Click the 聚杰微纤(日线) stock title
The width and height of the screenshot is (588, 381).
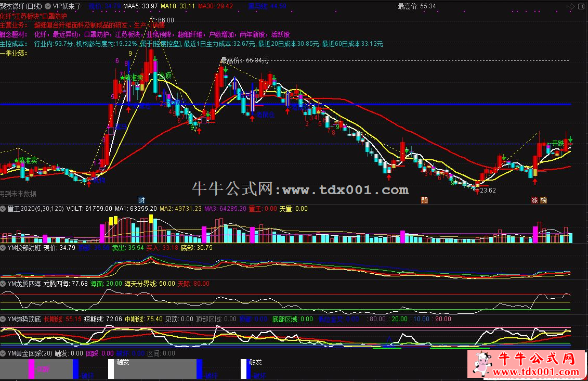click(21, 6)
